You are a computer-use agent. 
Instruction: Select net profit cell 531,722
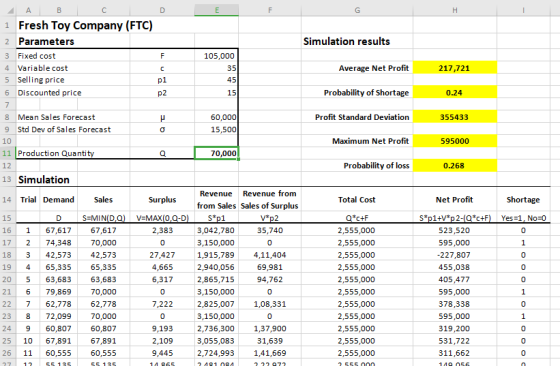tap(454, 341)
